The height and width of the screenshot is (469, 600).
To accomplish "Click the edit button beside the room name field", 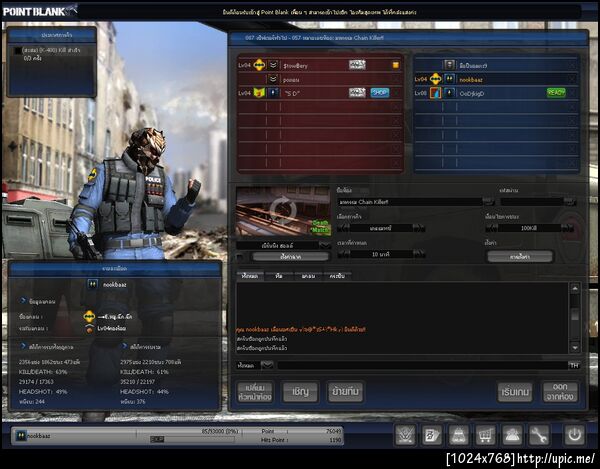I will coord(488,202).
